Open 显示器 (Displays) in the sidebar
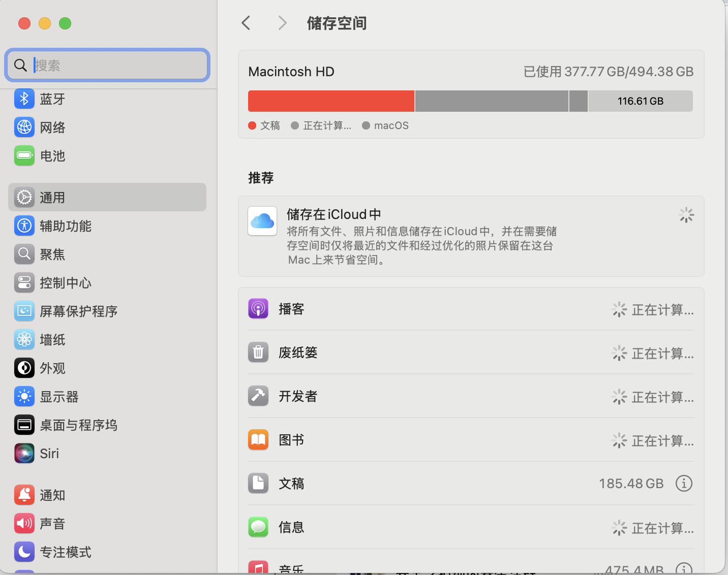Viewport: 728px width, 575px height. tap(59, 397)
